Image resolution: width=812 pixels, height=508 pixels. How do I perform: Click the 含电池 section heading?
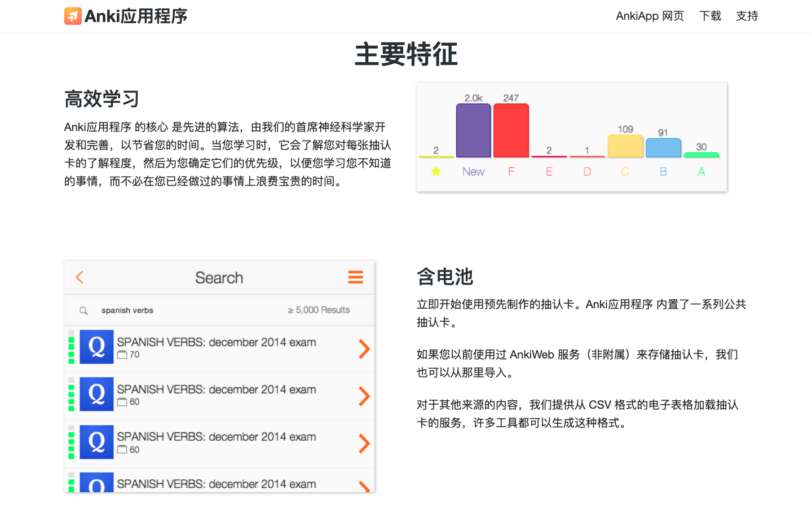[x=445, y=277]
